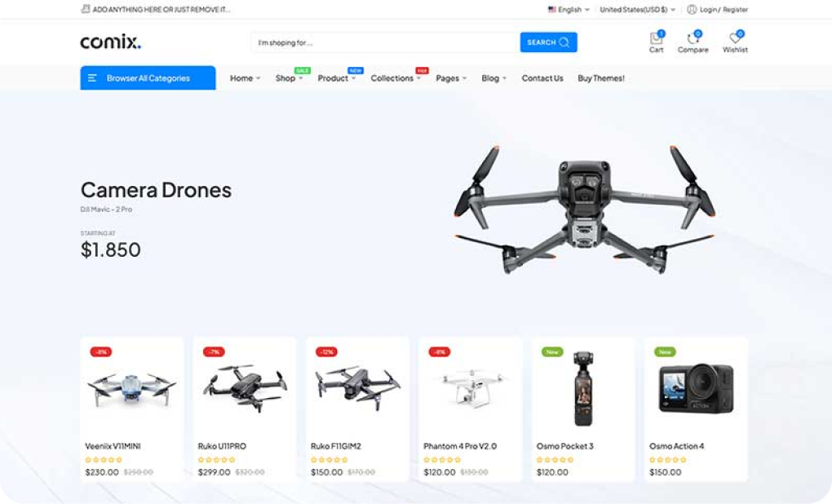Click the hamburger icon in Browser All Categories

click(x=92, y=78)
